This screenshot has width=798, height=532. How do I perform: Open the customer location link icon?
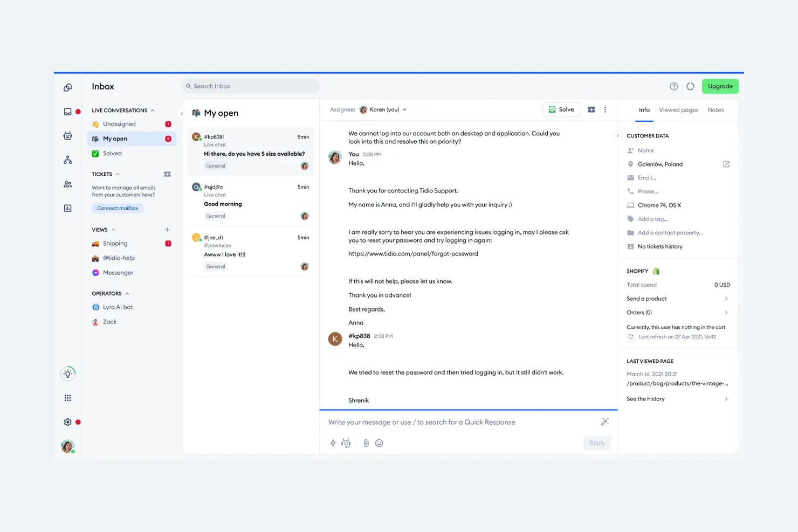pos(726,164)
